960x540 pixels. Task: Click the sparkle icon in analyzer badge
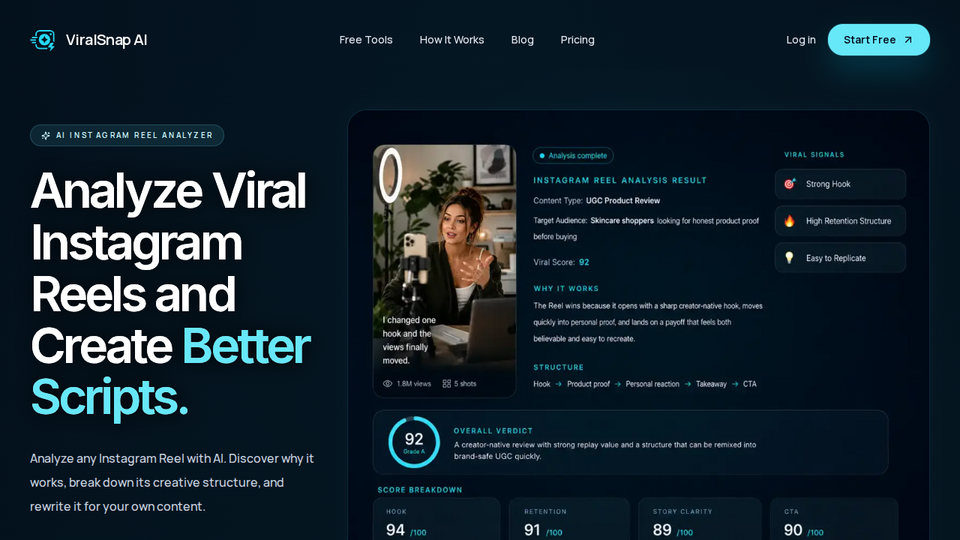(x=45, y=135)
